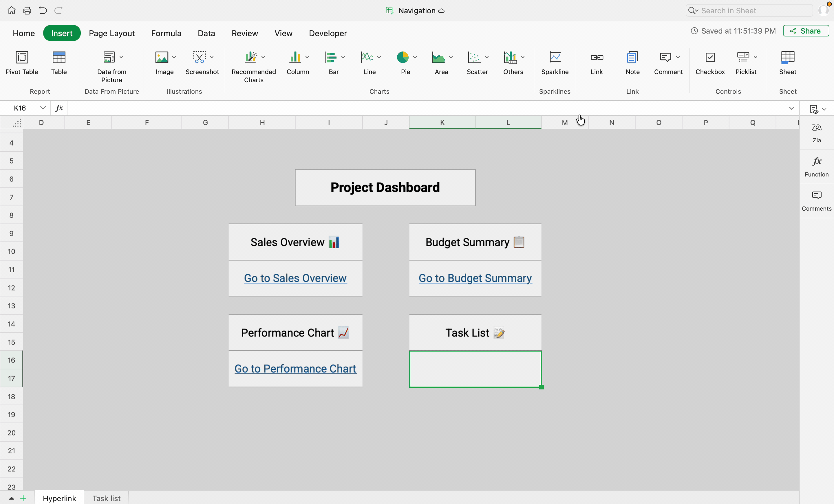Open the Task list sheet tab

coord(106,498)
